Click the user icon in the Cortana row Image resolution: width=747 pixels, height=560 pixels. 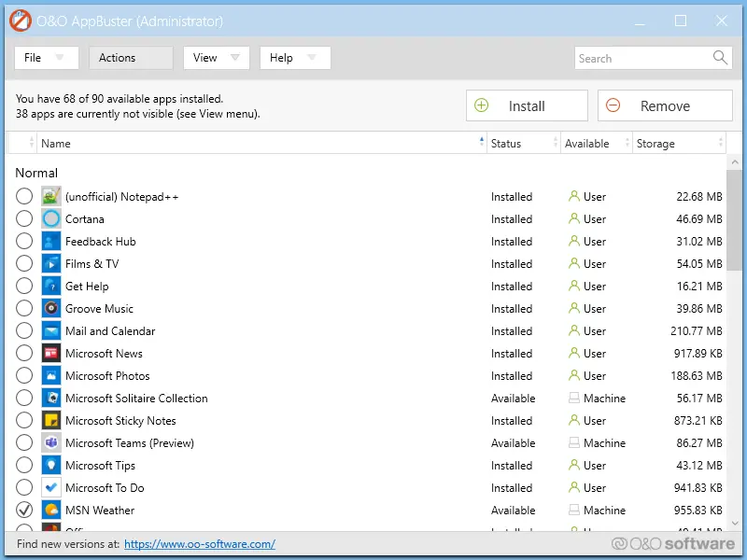[574, 218]
